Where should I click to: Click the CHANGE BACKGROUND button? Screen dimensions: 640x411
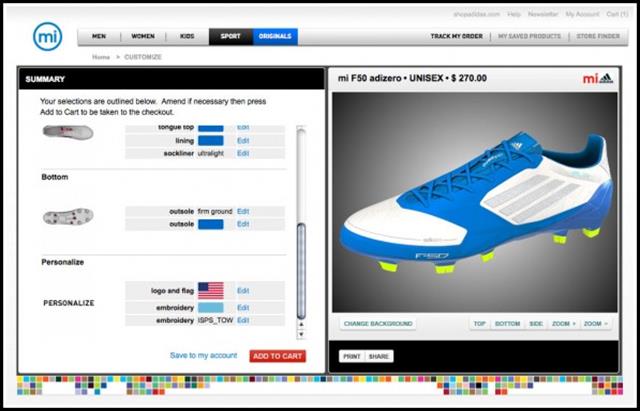click(378, 324)
